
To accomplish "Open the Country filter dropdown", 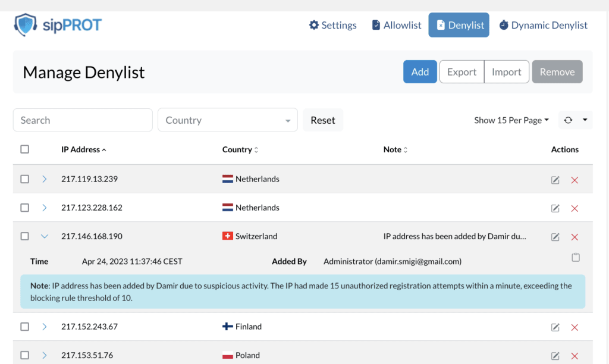I will coord(228,120).
